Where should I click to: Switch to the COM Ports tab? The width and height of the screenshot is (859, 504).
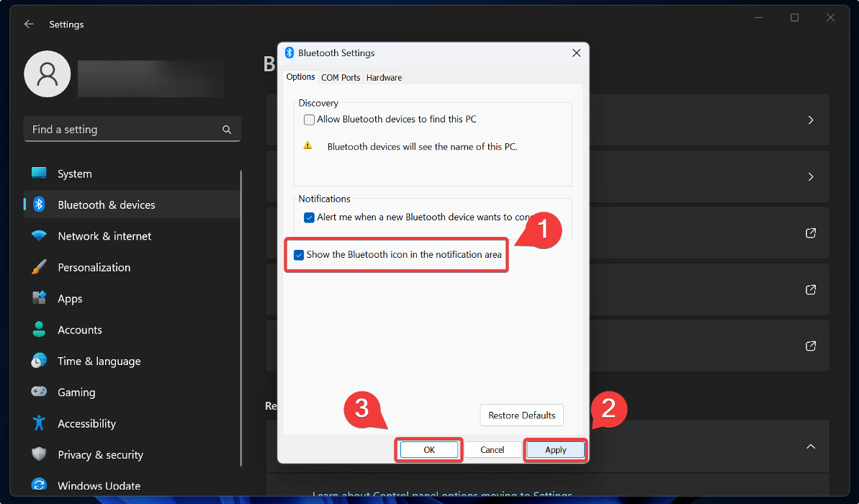point(341,77)
